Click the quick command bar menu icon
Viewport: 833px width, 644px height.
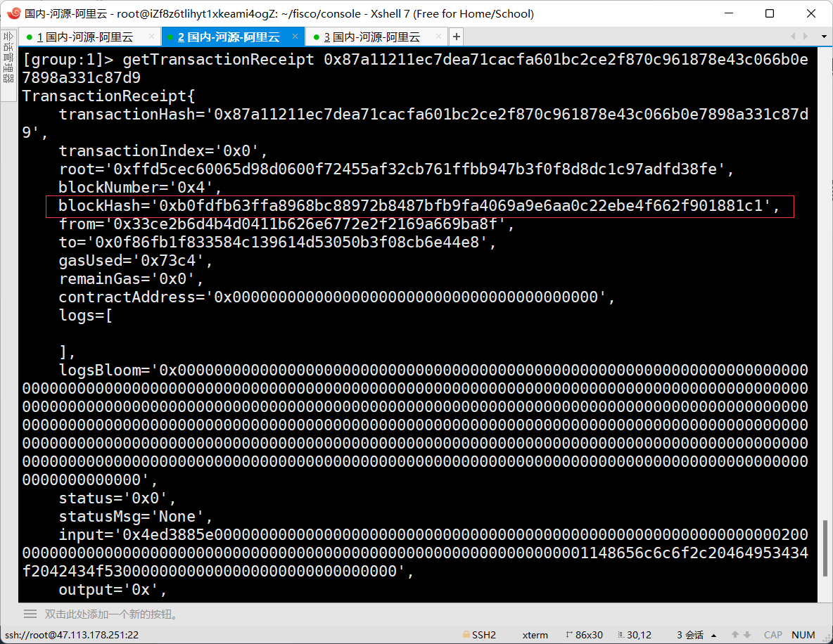pos(30,614)
